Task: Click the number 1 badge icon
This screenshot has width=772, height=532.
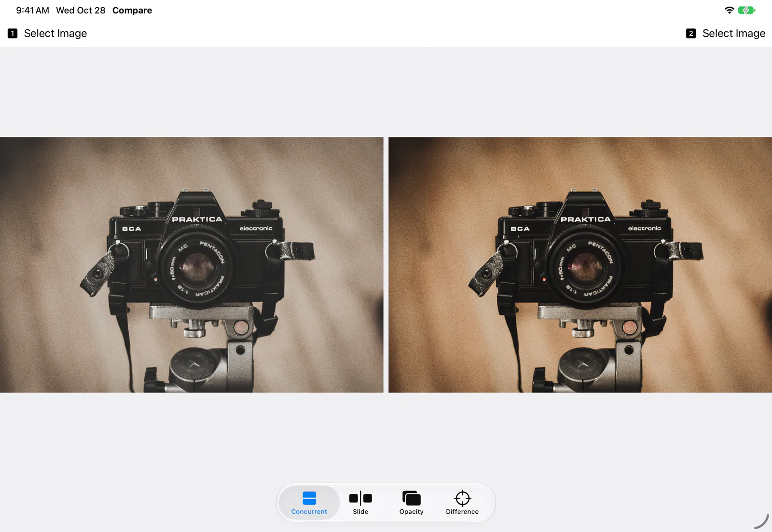Action: [x=13, y=33]
